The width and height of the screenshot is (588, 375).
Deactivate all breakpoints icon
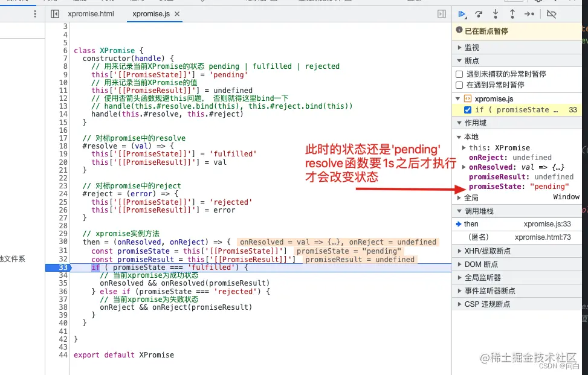tap(551, 14)
